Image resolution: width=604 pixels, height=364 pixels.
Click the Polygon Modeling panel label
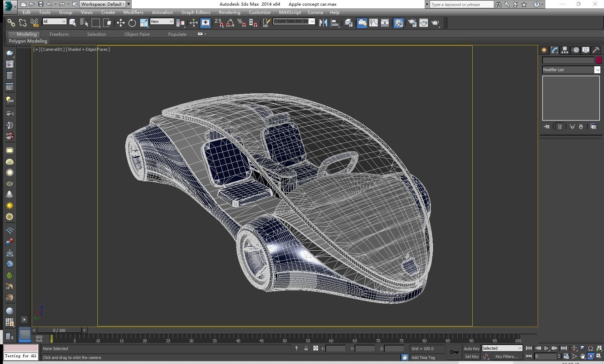pyautogui.click(x=28, y=41)
